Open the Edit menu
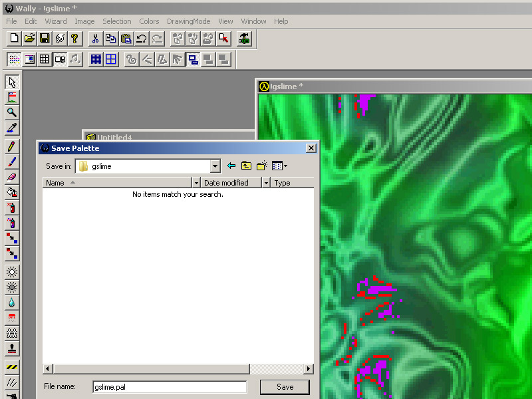532x399 pixels. point(31,21)
